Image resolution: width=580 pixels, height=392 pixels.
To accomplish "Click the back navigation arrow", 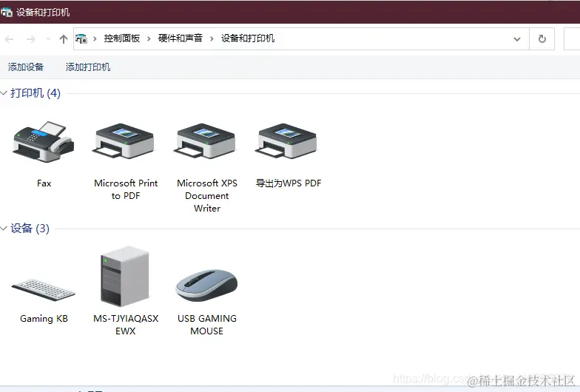I will click(9, 38).
